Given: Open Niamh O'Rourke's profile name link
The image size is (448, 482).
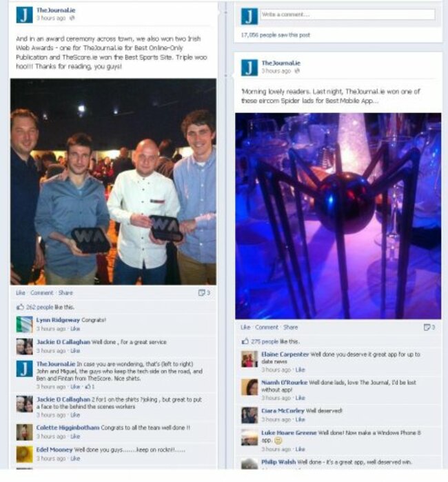Looking at the screenshot, I should [x=284, y=383].
